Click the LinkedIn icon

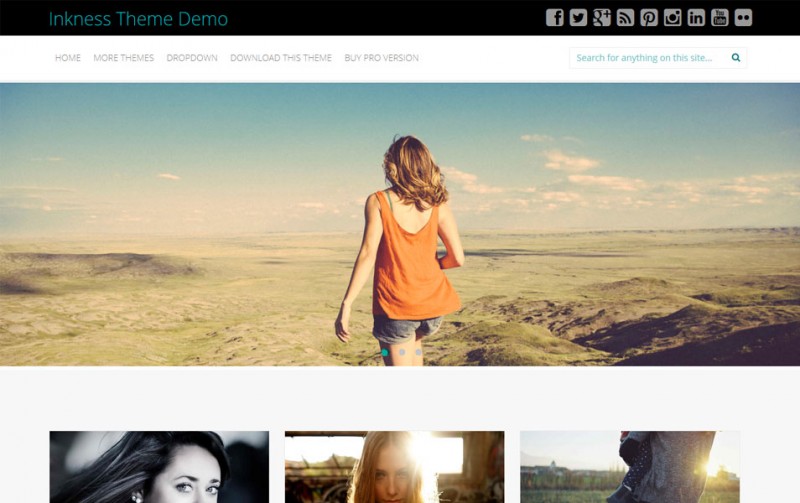pos(696,17)
